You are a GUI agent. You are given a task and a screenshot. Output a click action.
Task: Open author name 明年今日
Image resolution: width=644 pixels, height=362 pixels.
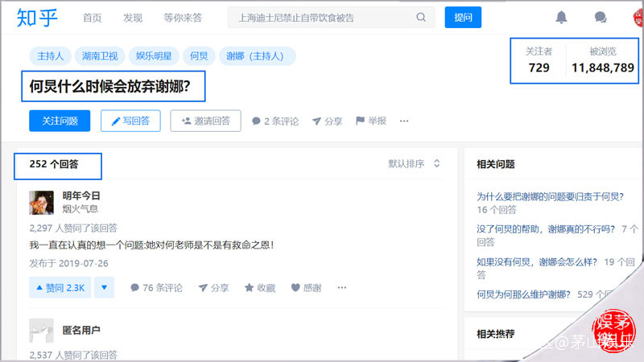coord(81,195)
